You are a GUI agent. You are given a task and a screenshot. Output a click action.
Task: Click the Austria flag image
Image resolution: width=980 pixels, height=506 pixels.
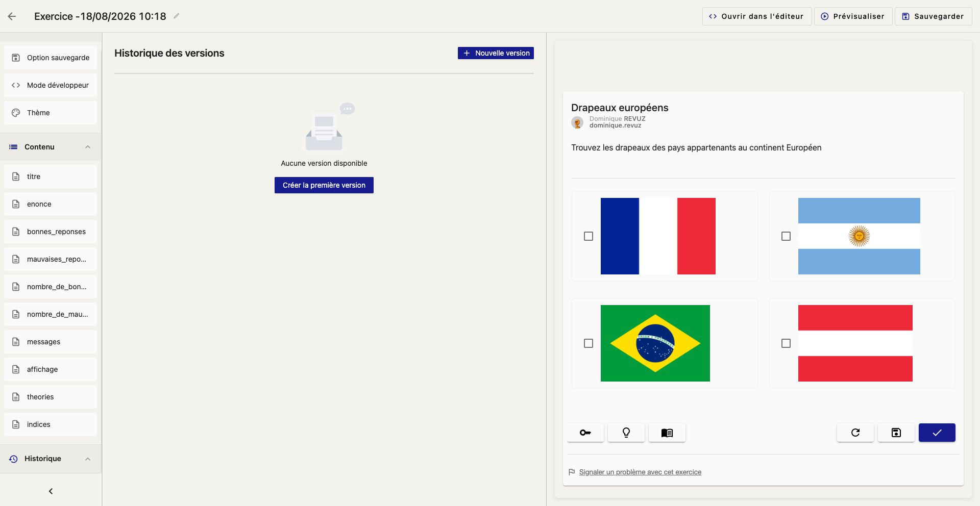(x=855, y=343)
